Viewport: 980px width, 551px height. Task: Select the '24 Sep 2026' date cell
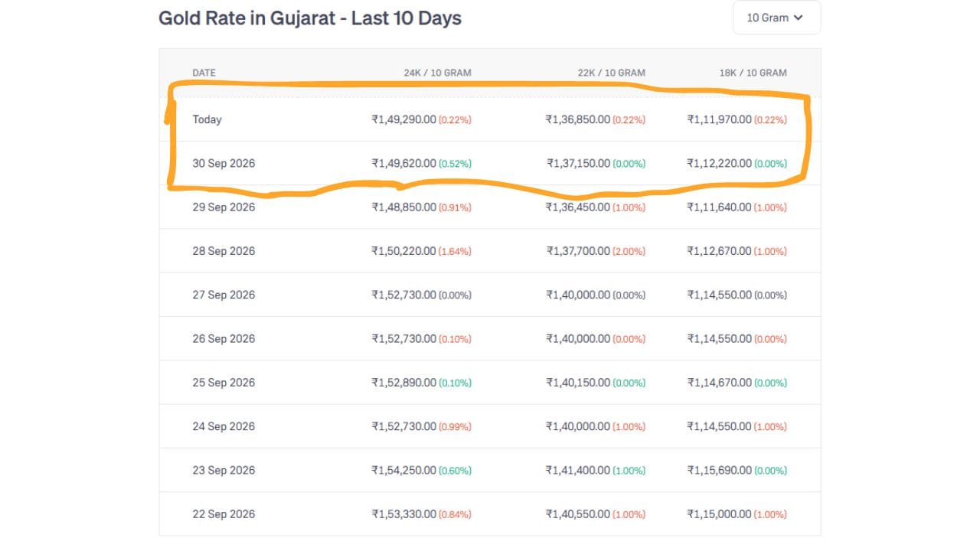pos(224,426)
